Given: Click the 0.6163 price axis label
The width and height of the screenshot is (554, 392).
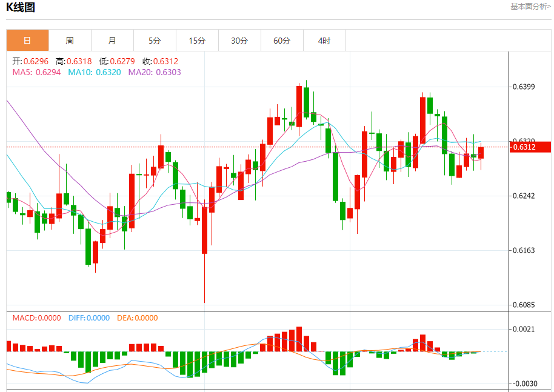Looking at the screenshot, I should 524,250.
